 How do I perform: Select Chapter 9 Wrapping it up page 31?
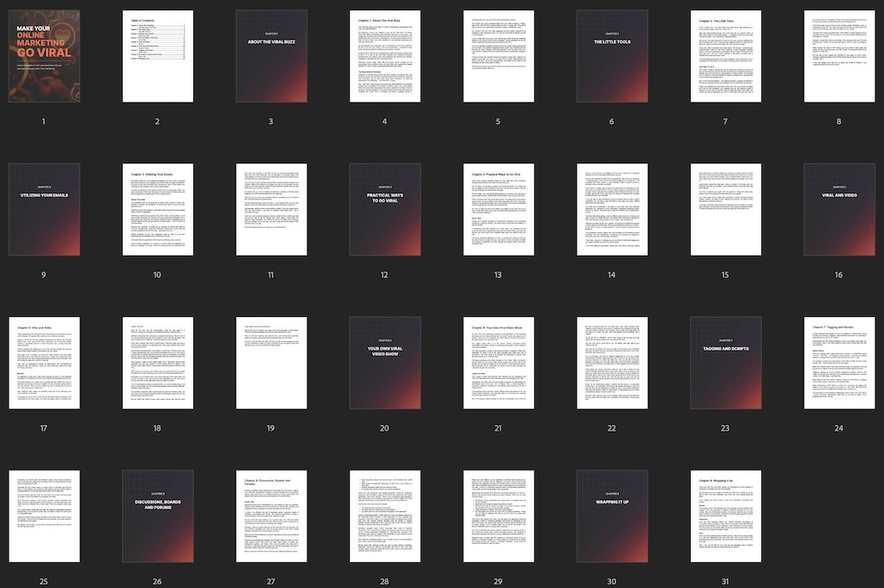(x=725, y=515)
